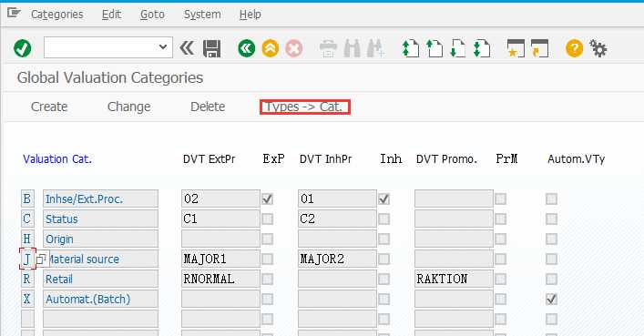Viewport: 644px width, 336px height.
Task: Click the Types -> Cat. button
Action: point(305,107)
